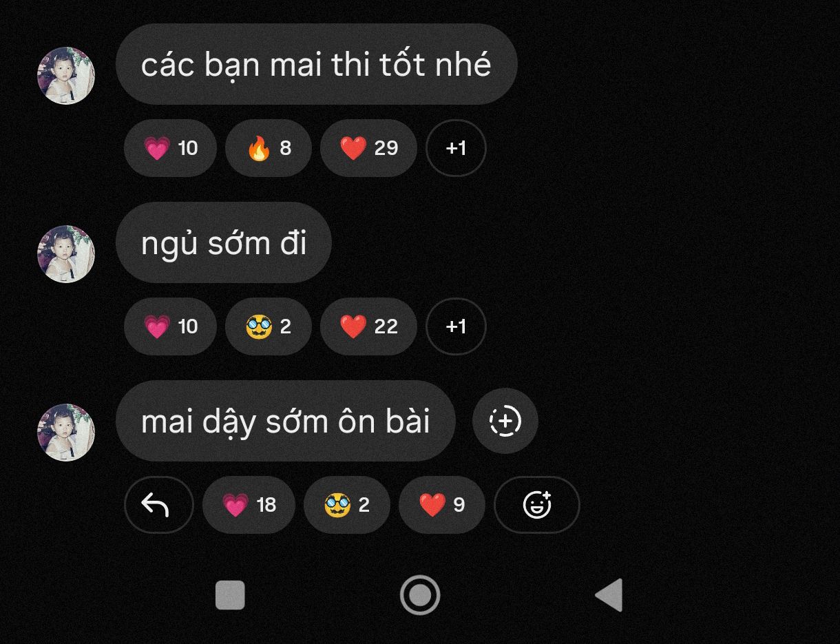Screen dimensions: 840x644
Task: Toggle disguised face reaction under "ngủ sớm đi"
Action: tap(269, 326)
